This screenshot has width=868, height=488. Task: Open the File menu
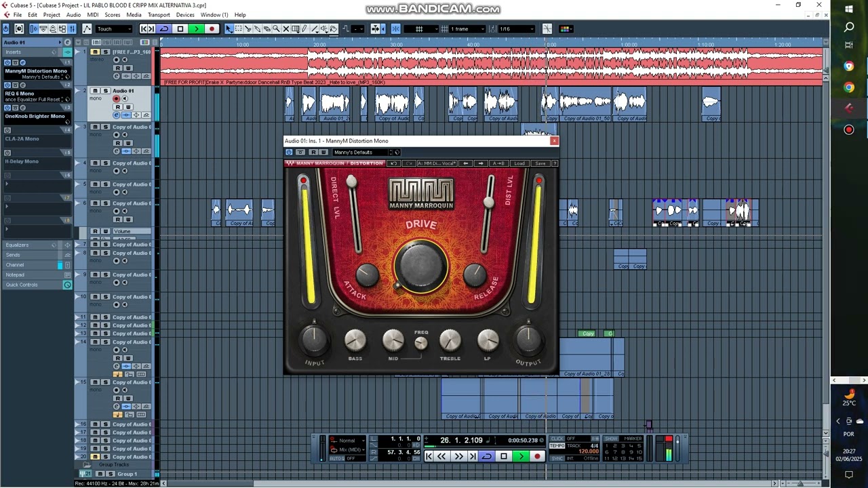pyautogui.click(x=18, y=15)
